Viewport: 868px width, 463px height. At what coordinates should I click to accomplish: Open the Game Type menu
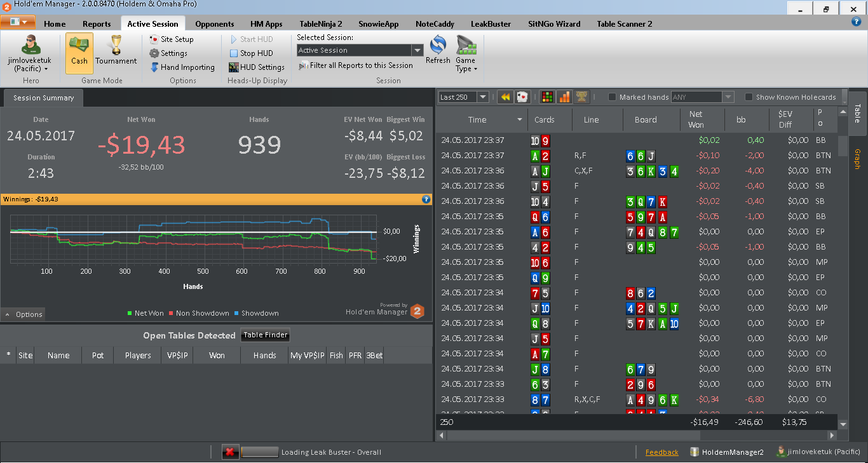tap(466, 54)
